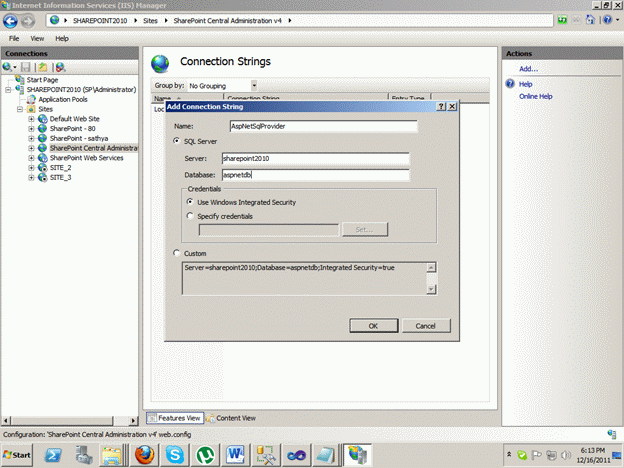The image size is (624, 468).
Task: Click the Save icon in Connections toolbar
Action: [x=26, y=67]
